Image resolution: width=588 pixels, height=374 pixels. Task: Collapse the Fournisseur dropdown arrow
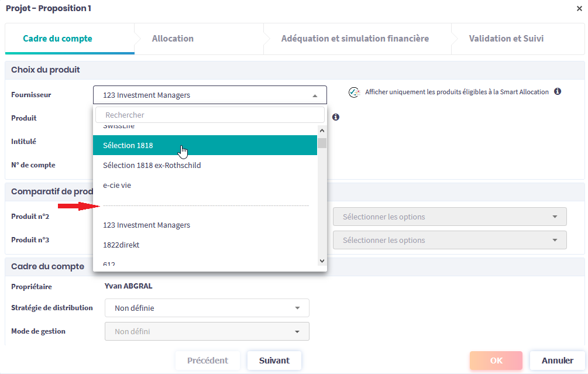coord(315,95)
